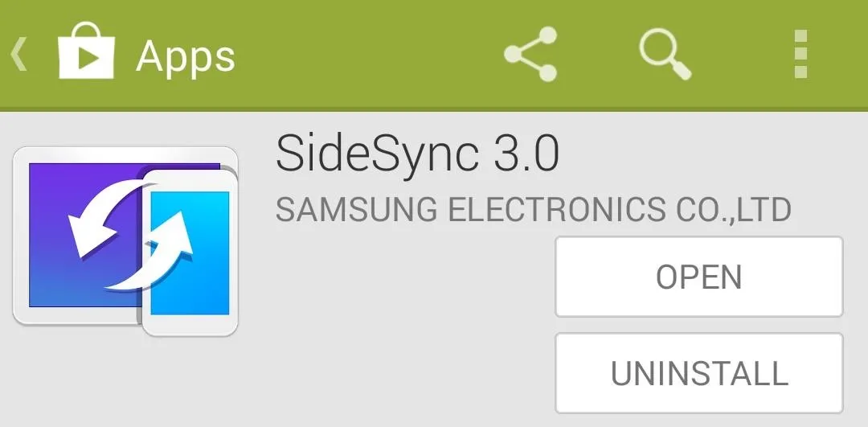Screen dimensions: 868x427
Task: Tap the blue phone screen in app icon
Action: point(190,253)
